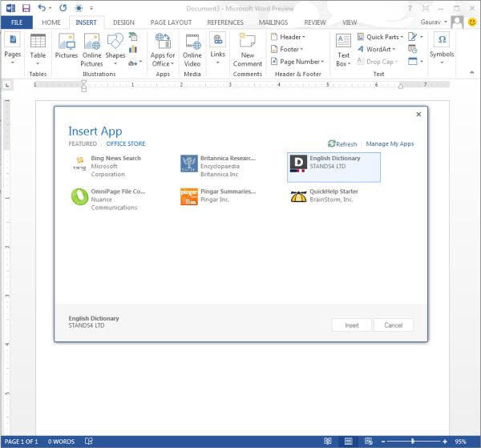This screenshot has height=448, width=481.
Task: Switch to the MAILINGS tab
Action: click(273, 22)
